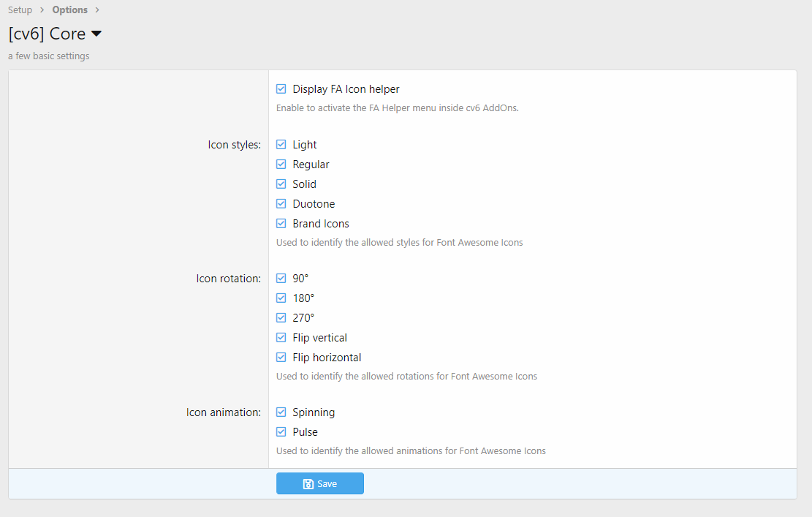
Task: Toggle the Flip horizontal checkbox
Action: [x=281, y=358]
